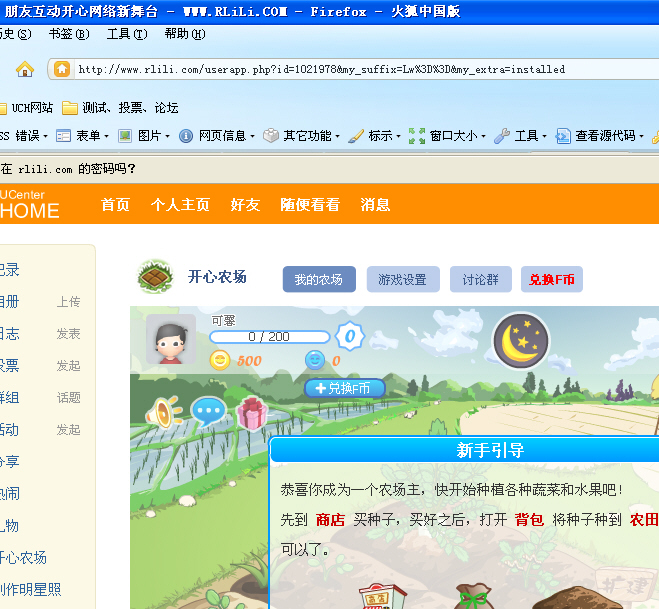Go to 首页 in orange navigation bar

coord(115,205)
